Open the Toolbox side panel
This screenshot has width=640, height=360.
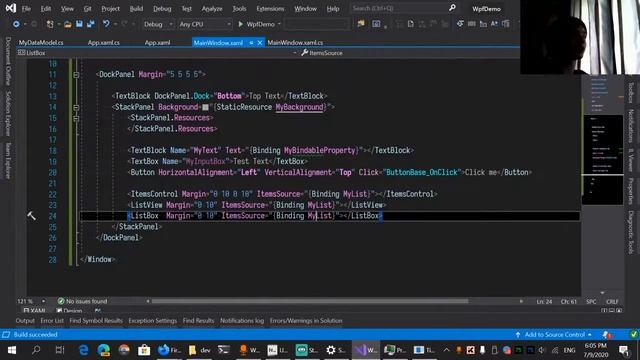[x=631, y=93]
